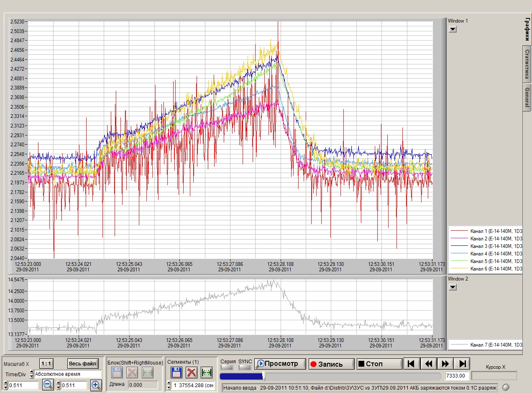The width and height of the screenshot is (532, 393).
Task: Click the zoom in magnifier icon
Action: pos(96,385)
